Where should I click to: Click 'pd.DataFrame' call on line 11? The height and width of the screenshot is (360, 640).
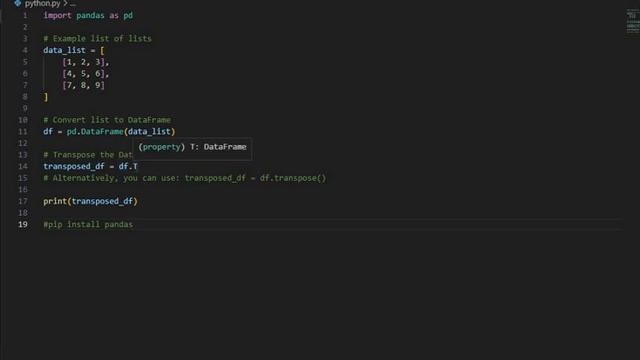point(95,131)
